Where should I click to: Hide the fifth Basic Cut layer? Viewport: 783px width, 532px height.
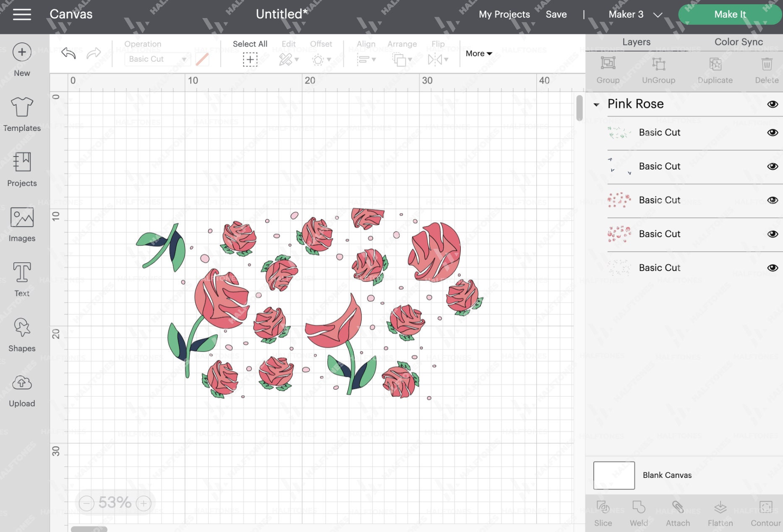[773, 268]
